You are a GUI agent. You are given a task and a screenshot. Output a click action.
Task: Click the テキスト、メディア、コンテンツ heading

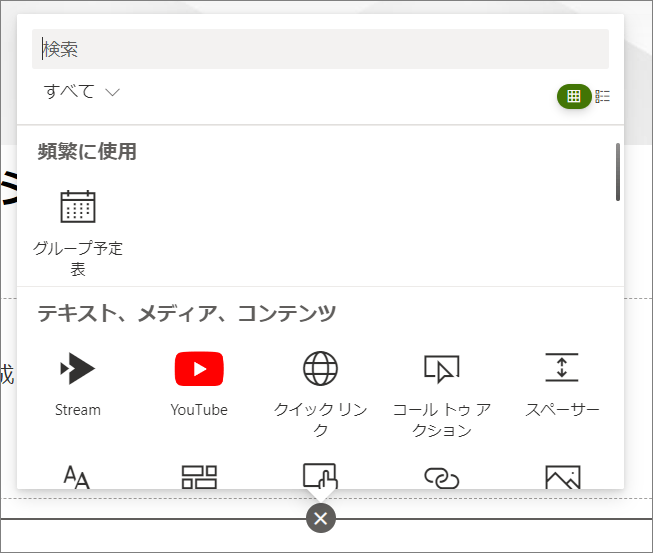click(x=187, y=313)
